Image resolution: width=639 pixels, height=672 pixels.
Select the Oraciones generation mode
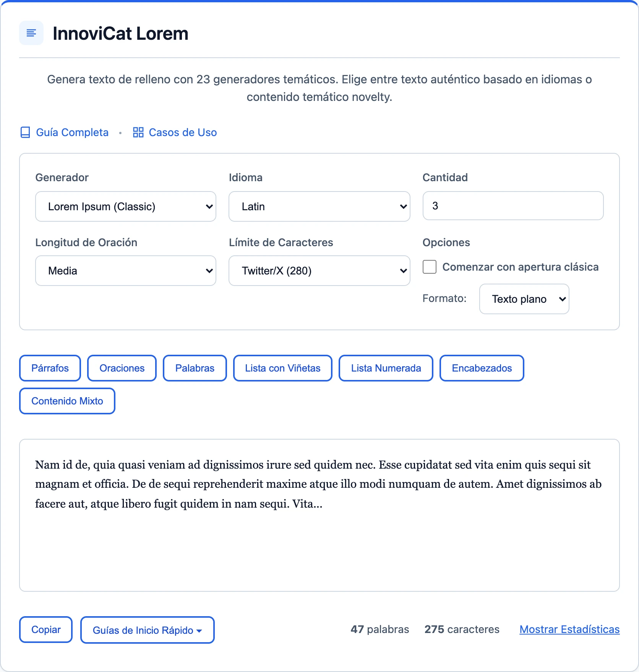pyautogui.click(x=122, y=368)
